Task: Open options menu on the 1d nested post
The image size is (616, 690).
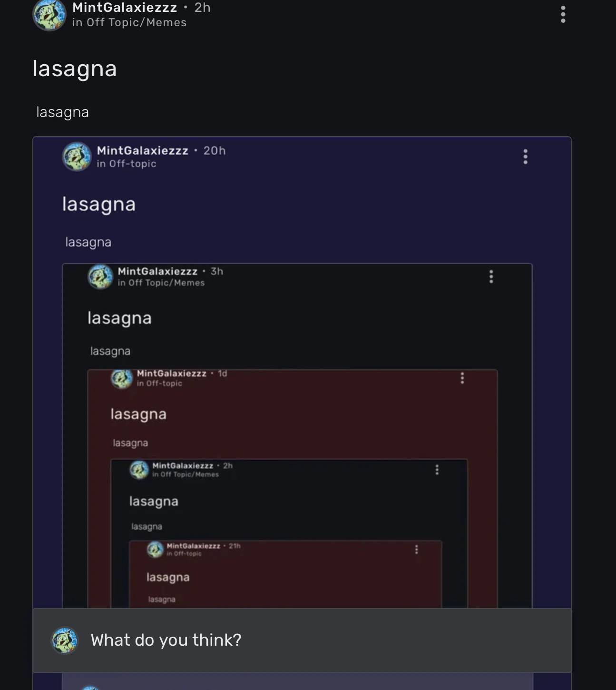Action: 462,378
